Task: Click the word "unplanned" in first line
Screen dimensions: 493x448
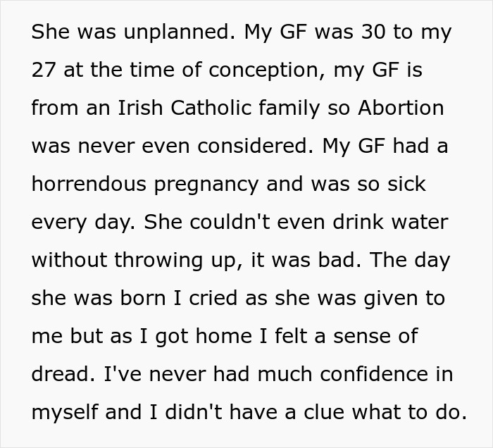Action: (x=179, y=32)
